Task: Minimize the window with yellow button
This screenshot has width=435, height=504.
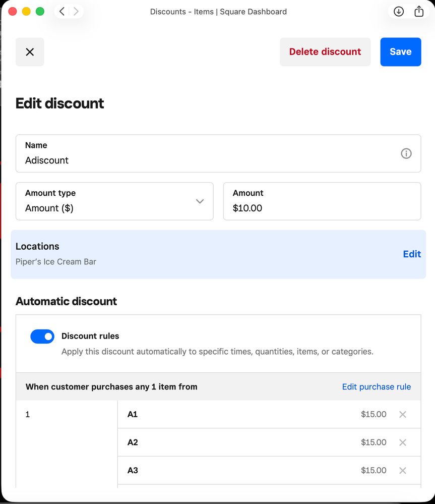Action: pos(26,12)
